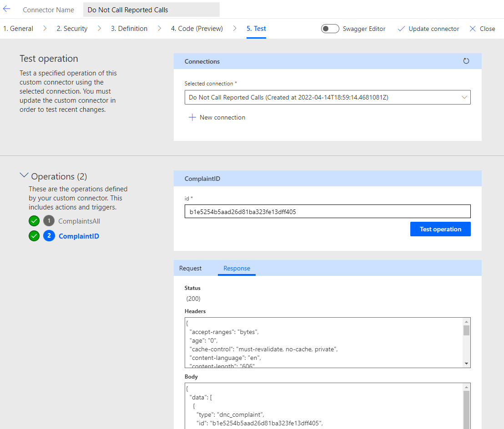The image size is (504, 429).
Task: Click number 1 badge of ComplaintsAll
Action: 49,221
